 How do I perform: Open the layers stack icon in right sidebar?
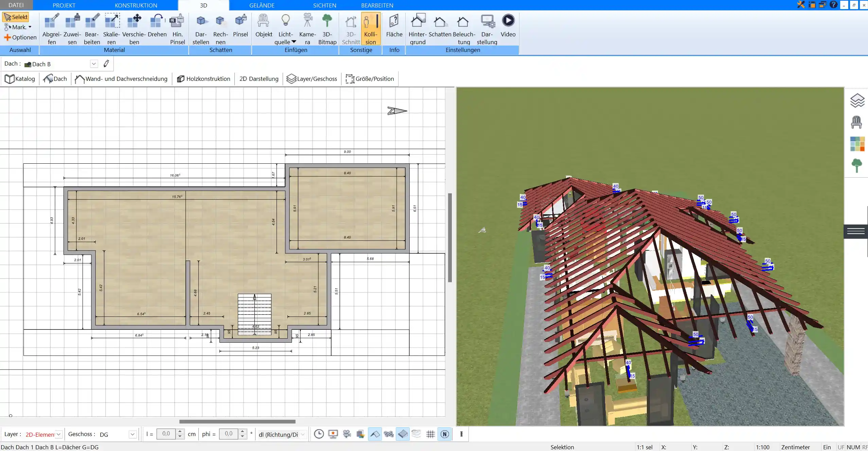click(857, 101)
